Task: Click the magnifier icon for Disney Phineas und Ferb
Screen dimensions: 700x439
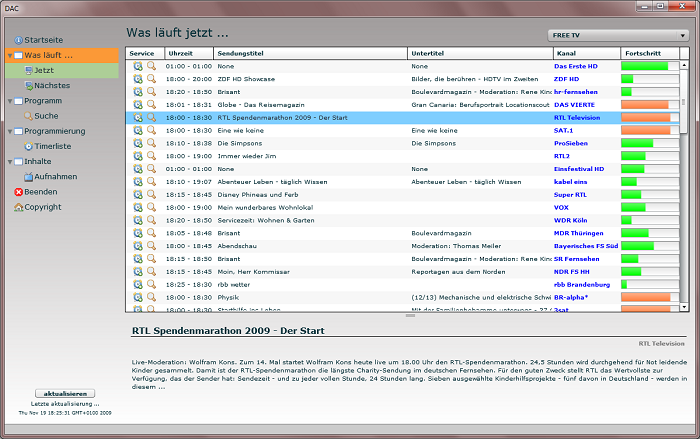Action: coord(152,195)
